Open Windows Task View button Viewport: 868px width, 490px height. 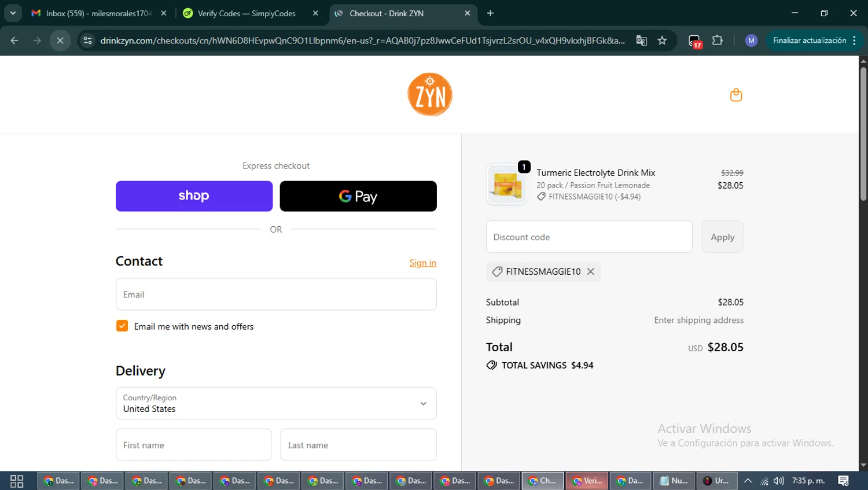coord(17,481)
